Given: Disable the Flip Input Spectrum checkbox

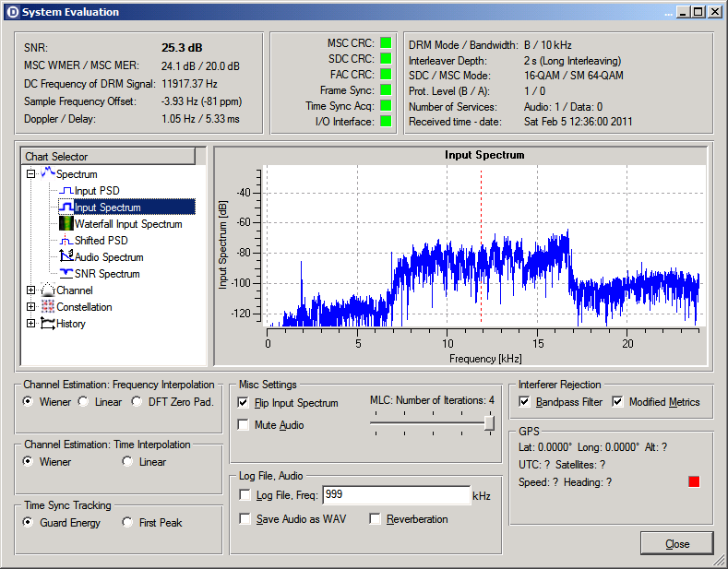Looking at the screenshot, I should (243, 403).
